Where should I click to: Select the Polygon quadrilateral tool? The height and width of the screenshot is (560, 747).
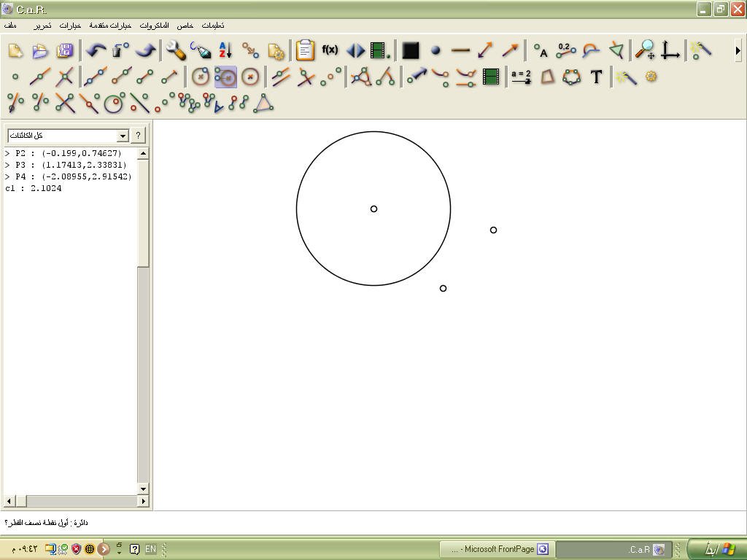[547, 77]
